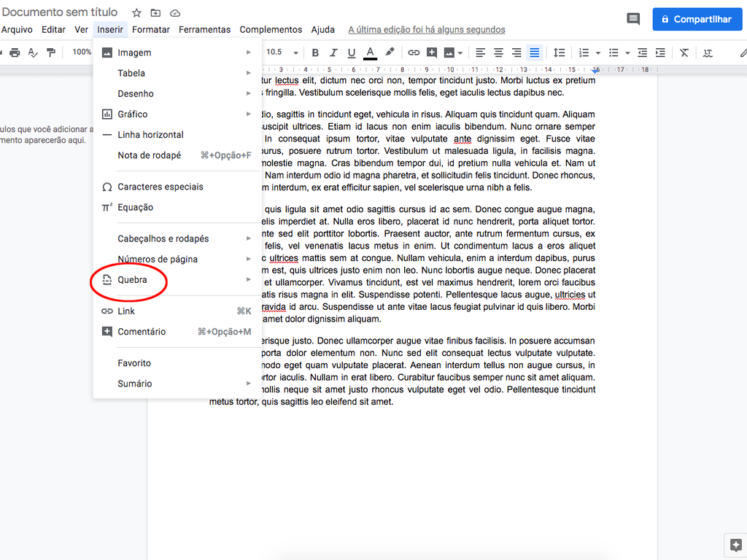Align text to the right
This screenshot has width=747, height=560.
pyautogui.click(x=516, y=52)
